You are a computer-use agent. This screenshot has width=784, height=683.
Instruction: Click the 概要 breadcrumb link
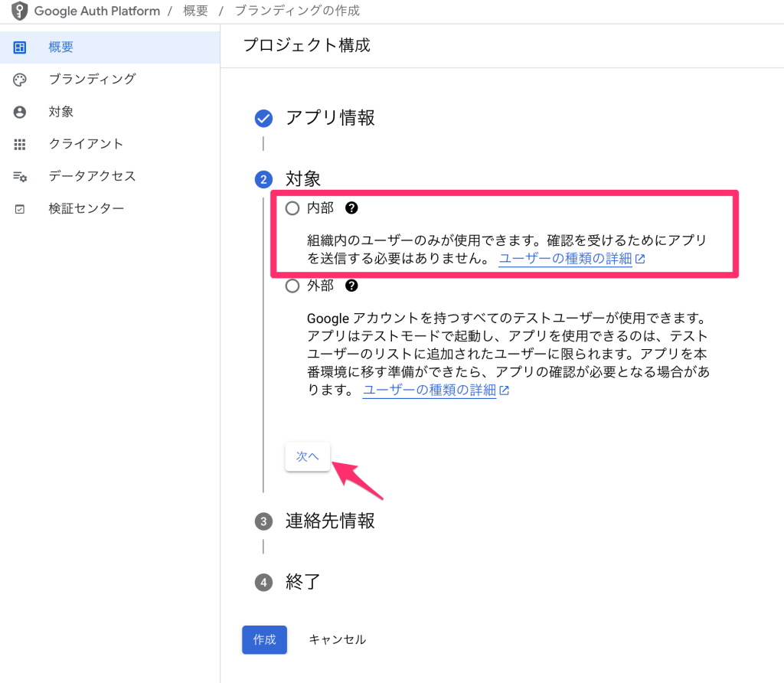coord(195,11)
